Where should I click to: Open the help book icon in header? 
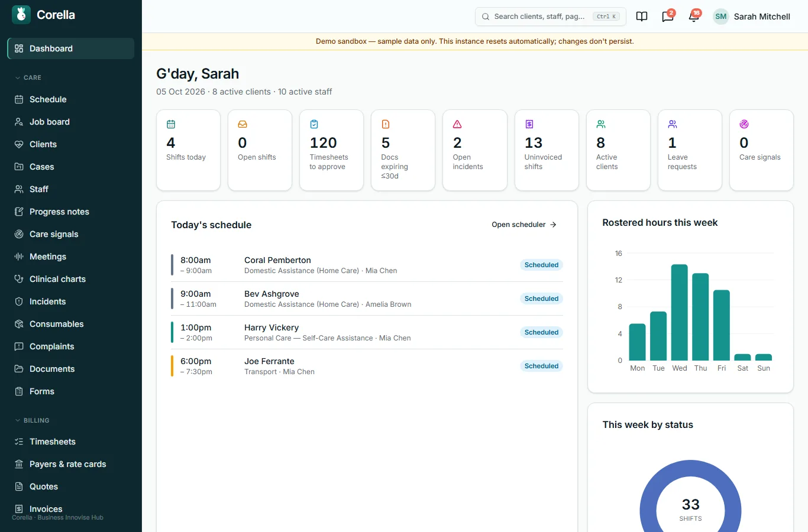click(x=642, y=17)
